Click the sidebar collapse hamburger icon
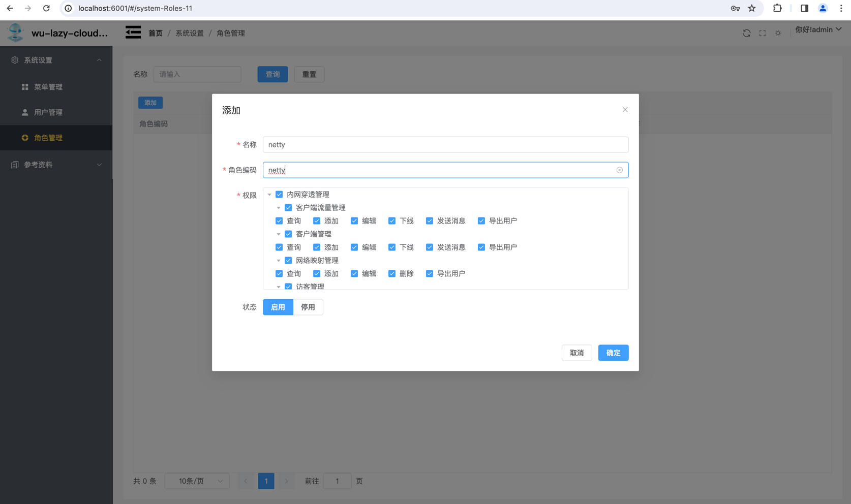 pyautogui.click(x=133, y=33)
